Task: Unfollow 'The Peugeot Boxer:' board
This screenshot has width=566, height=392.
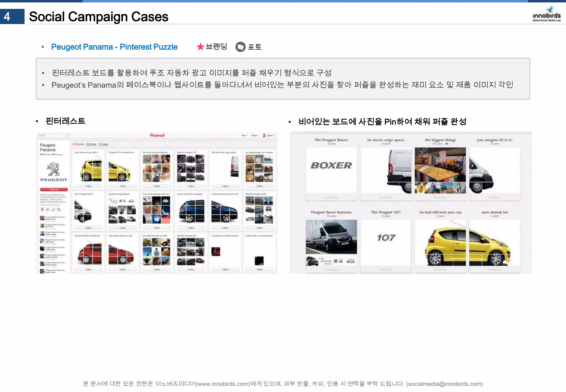Action: (x=331, y=197)
